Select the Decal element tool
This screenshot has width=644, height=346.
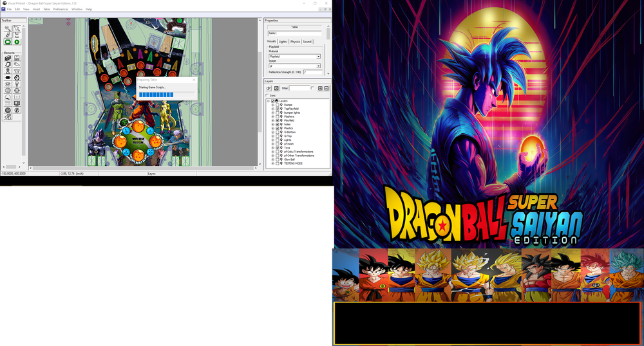tap(7, 96)
